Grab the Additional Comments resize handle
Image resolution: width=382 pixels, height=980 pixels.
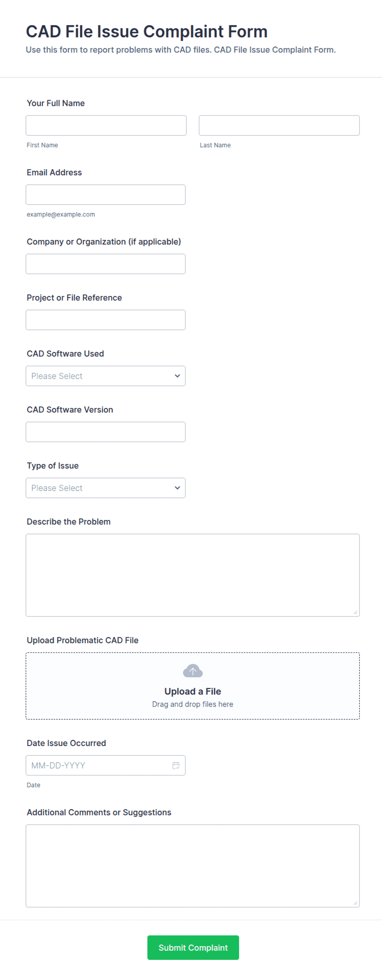(x=355, y=903)
